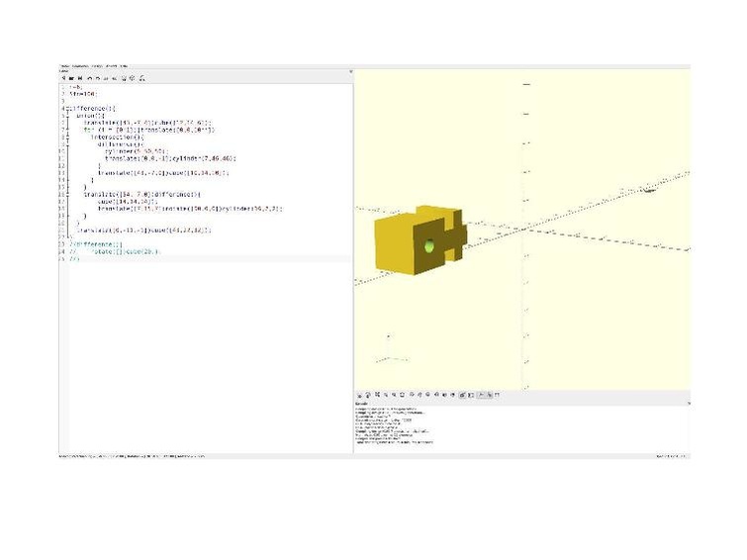Collapse the difference() code block at line 4
The image size is (747, 560).
65,107
